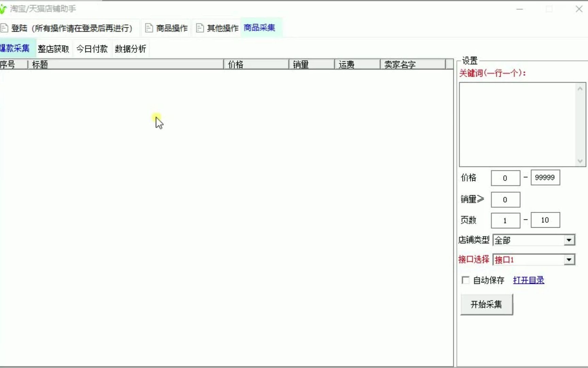Click the keyword box scroll-up arrow
The height and width of the screenshot is (368, 588).
[x=580, y=89]
